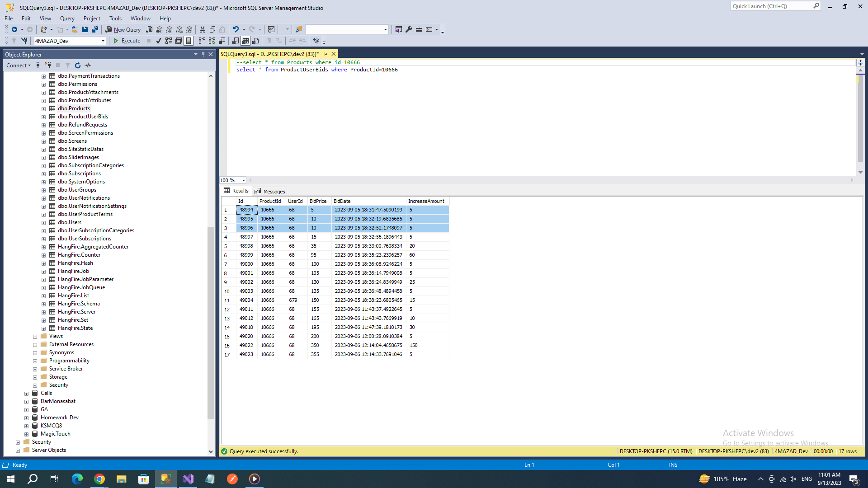Viewport: 868px width, 488px height.
Task: Toggle Results to Grid mode
Action: point(245,41)
